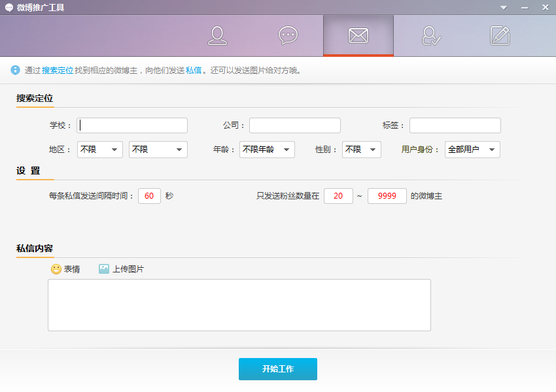The height and width of the screenshot is (392, 556).
Task: Click the Weibo app logo in the title bar
Action: tap(9, 7)
